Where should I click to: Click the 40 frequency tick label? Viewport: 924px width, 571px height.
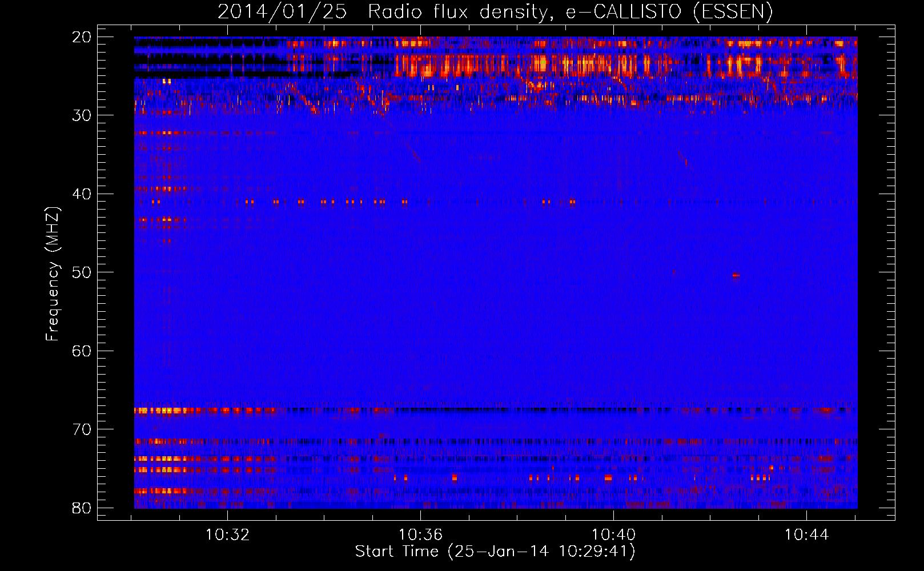82,194
